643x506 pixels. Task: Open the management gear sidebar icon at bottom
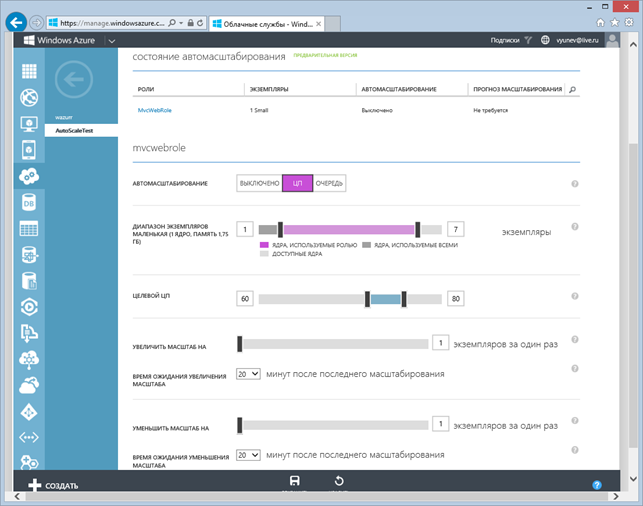click(x=29, y=463)
